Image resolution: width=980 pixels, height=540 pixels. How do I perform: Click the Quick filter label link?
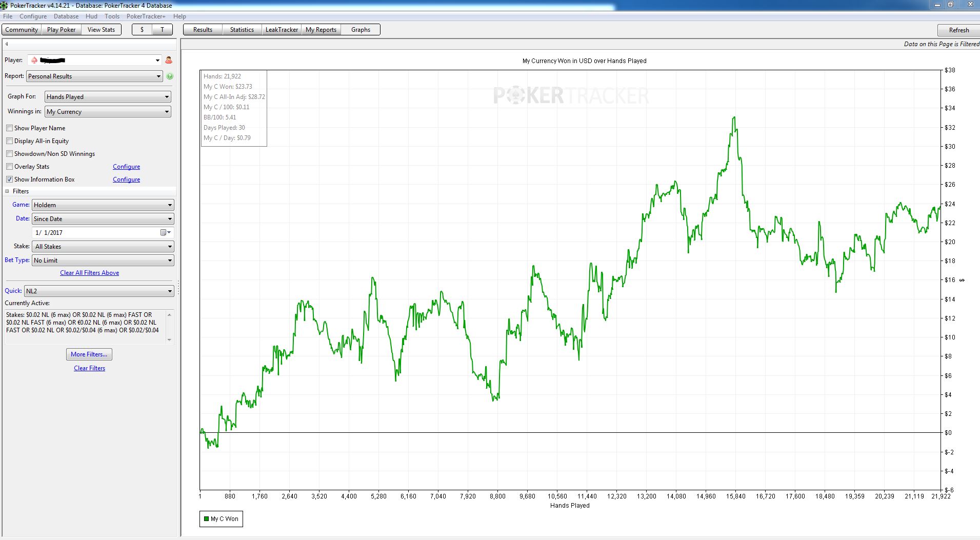13,290
